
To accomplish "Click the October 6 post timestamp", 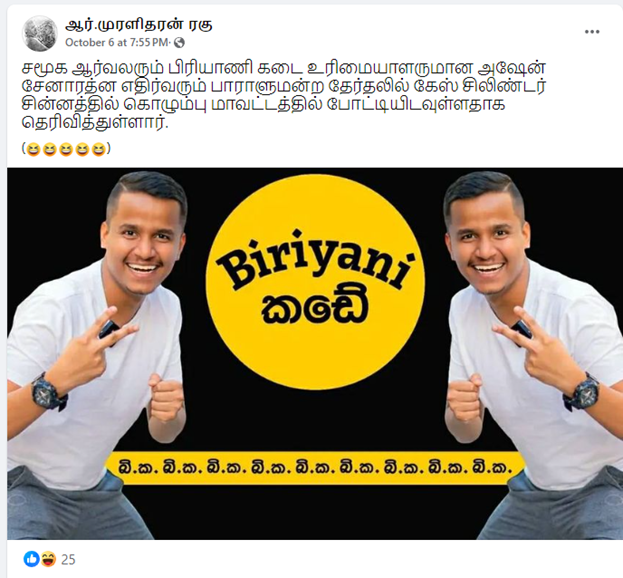I will 117,43.
